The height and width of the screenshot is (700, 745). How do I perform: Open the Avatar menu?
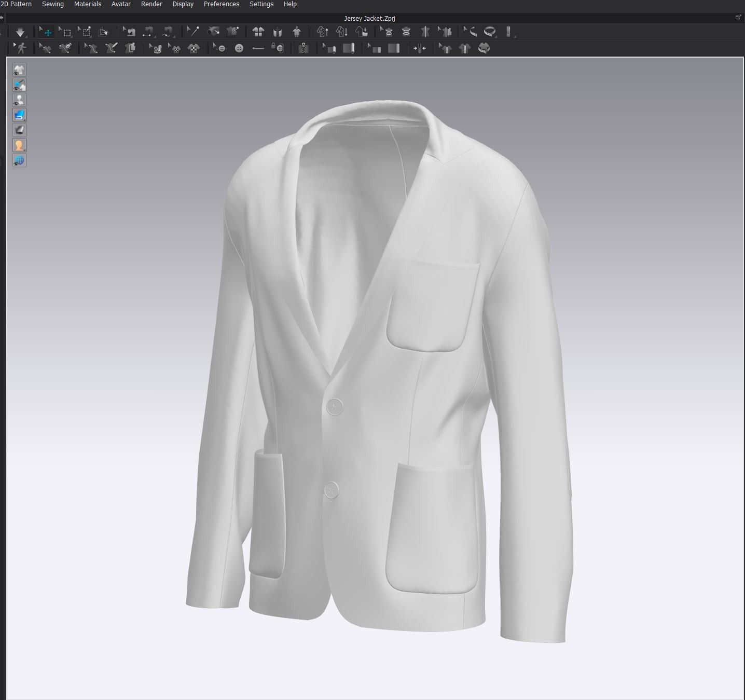(120, 4)
